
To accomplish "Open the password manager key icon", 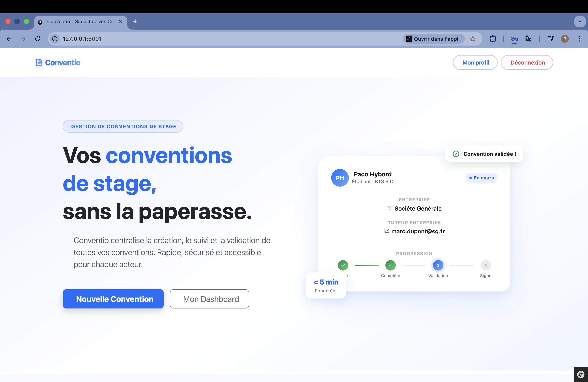I will tap(514, 39).
